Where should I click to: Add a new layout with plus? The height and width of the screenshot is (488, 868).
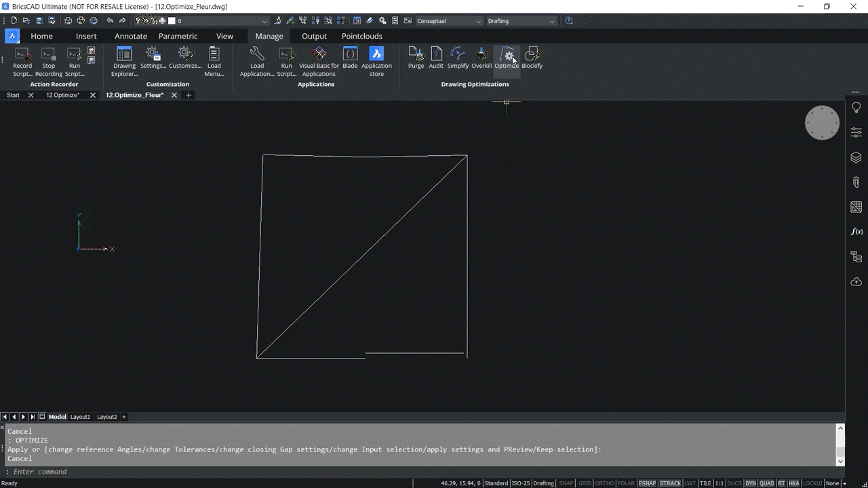pos(123,417)
